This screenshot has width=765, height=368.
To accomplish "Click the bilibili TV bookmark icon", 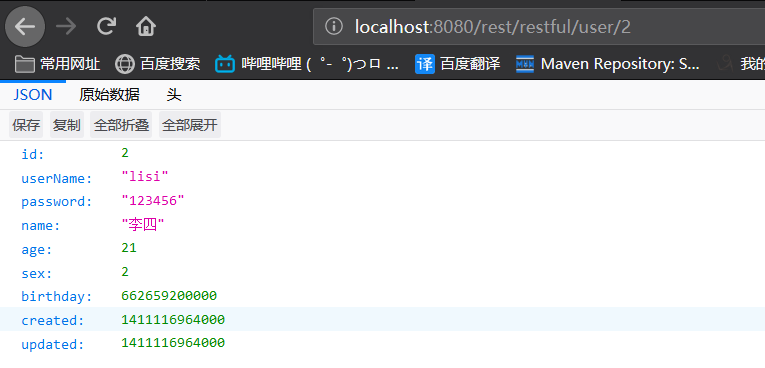I will [225, 64].
